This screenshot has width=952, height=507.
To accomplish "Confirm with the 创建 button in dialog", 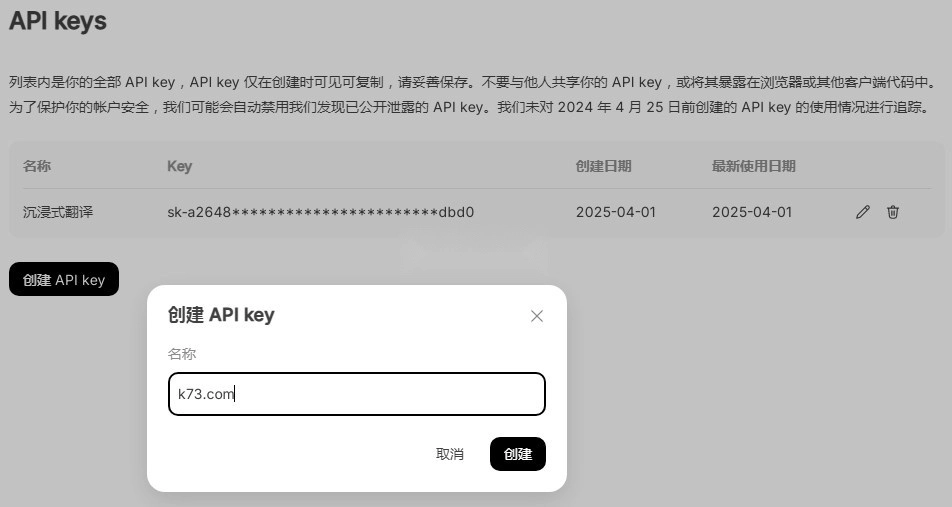I will click(x=518, y=454).
